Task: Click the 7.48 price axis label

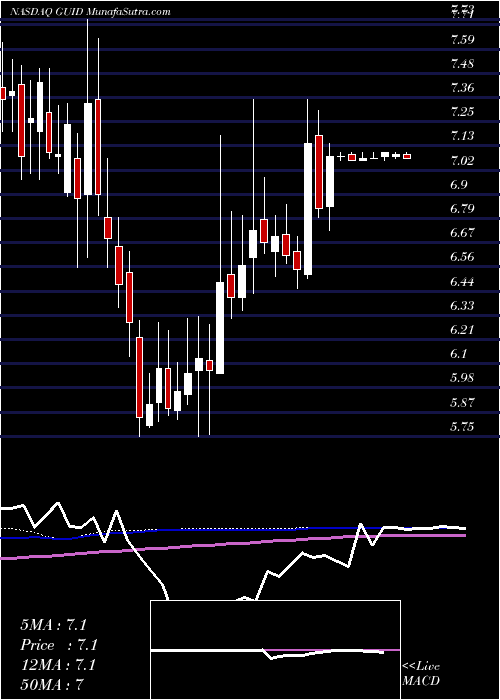Action: [x=462, y=64]
